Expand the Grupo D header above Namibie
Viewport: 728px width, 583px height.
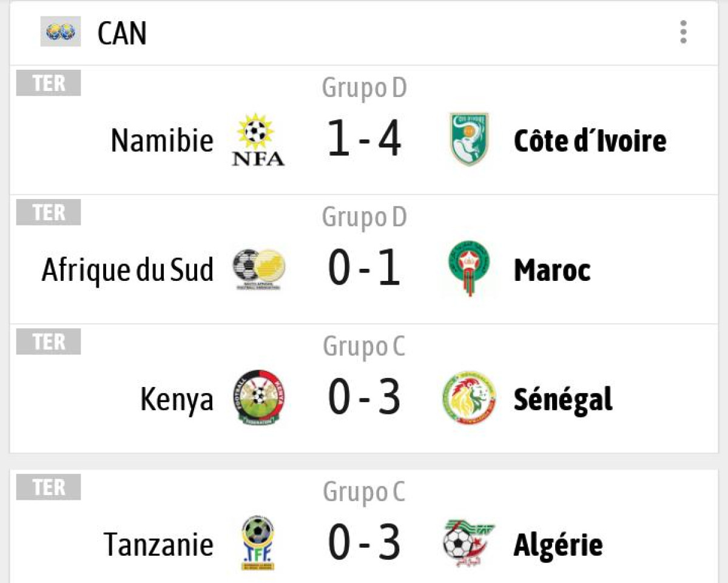pyautogui.click(x=364, y=87)
